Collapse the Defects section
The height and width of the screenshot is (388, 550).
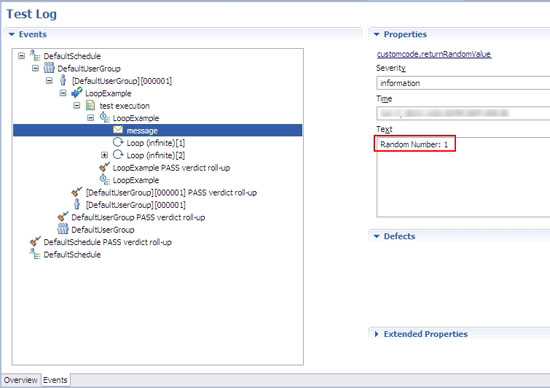point(377,236)
